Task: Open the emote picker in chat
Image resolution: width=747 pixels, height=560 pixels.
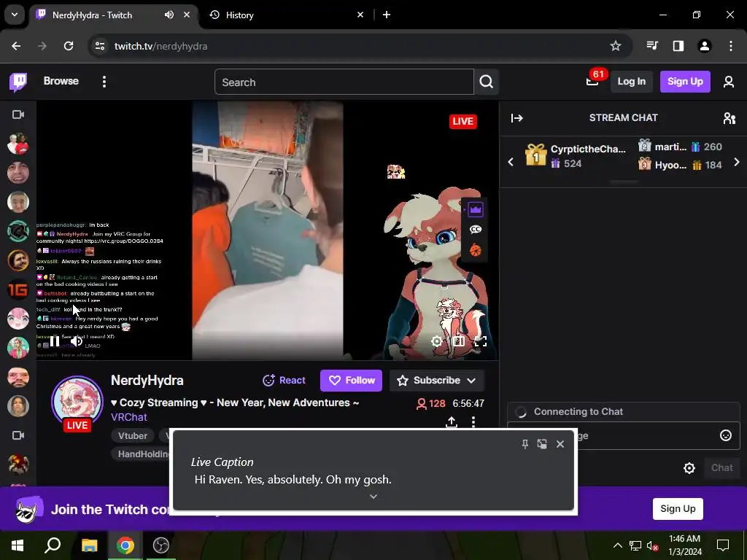Action: (726, 435)
